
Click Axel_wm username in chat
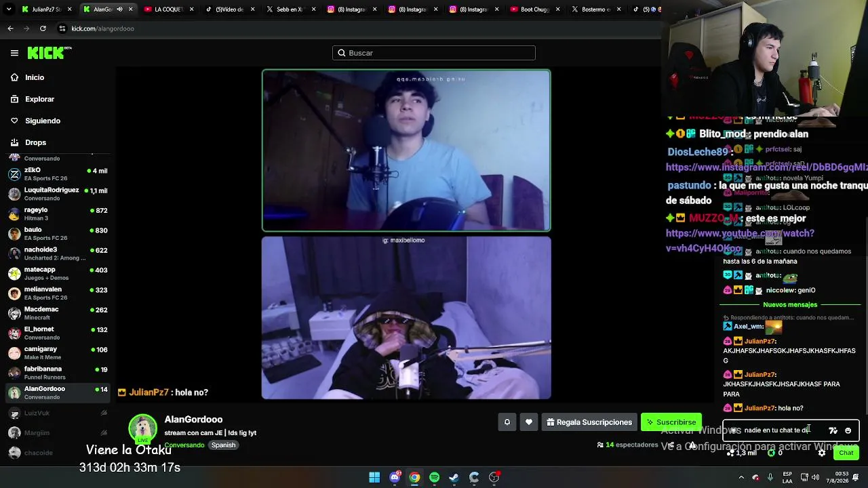749,327
